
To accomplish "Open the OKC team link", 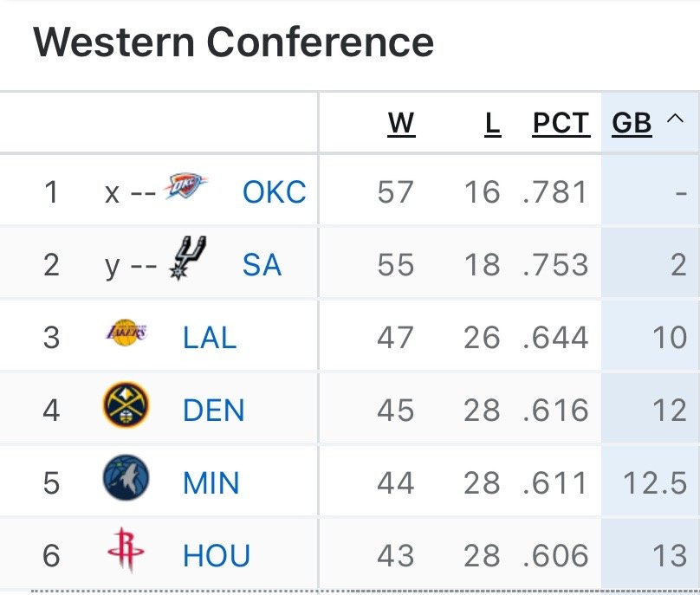I will [274, 192].
